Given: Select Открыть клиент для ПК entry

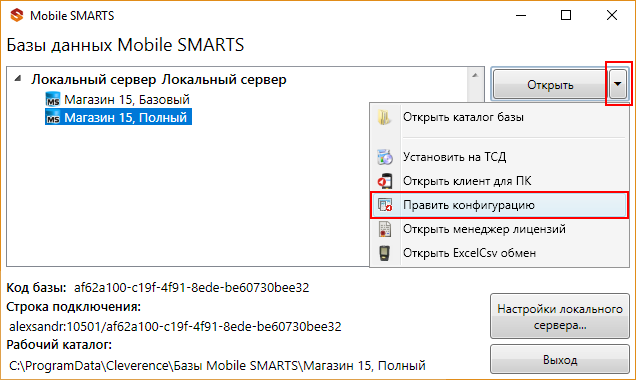Looking at the screenshot, I should pos(499,181).
